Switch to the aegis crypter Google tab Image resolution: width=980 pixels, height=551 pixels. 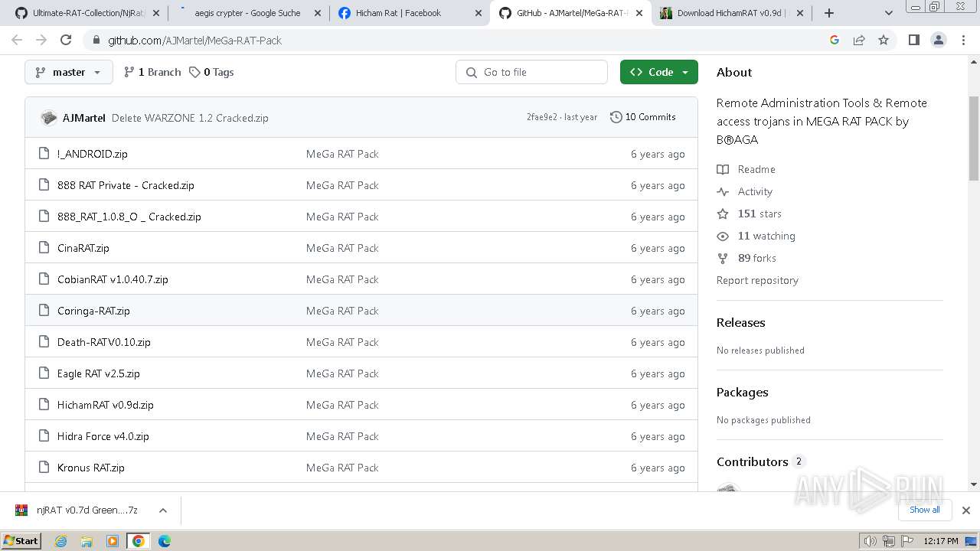247,13
